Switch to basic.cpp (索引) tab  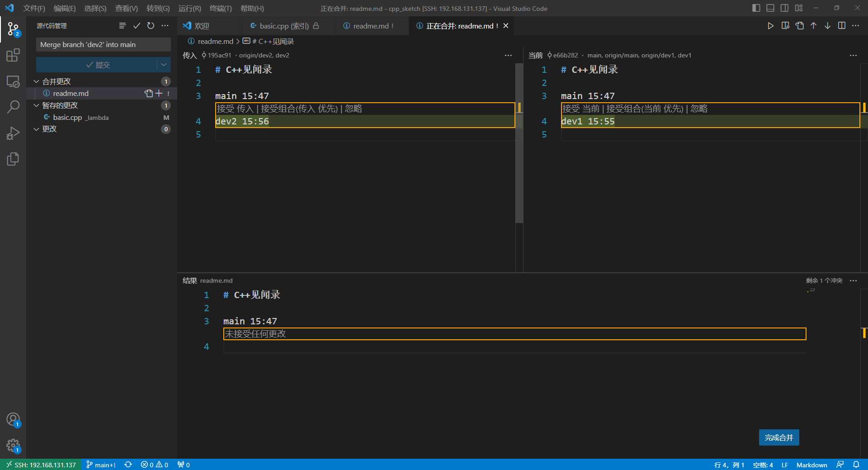pyautogui.click(x=284, y=26)
